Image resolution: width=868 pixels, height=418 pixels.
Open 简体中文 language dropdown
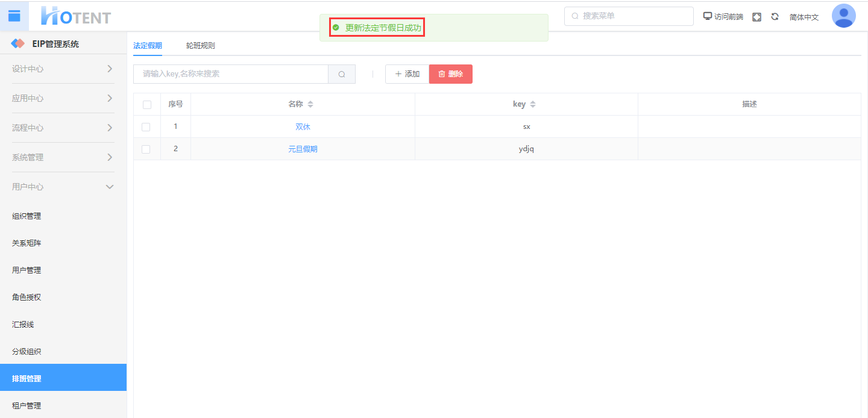pos(804,17)
